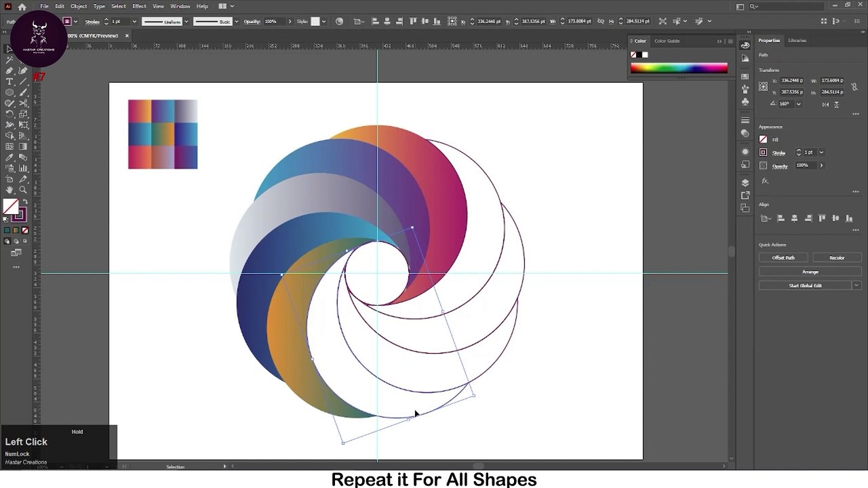
Task: Switch to the Color Guide tab
Action: point(667,41)
